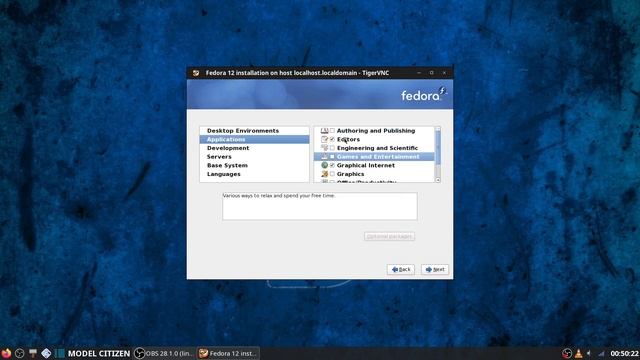Click the VLC cone tray icon
This screenshot has height=360, width=640.
click(x=578, y=353)
